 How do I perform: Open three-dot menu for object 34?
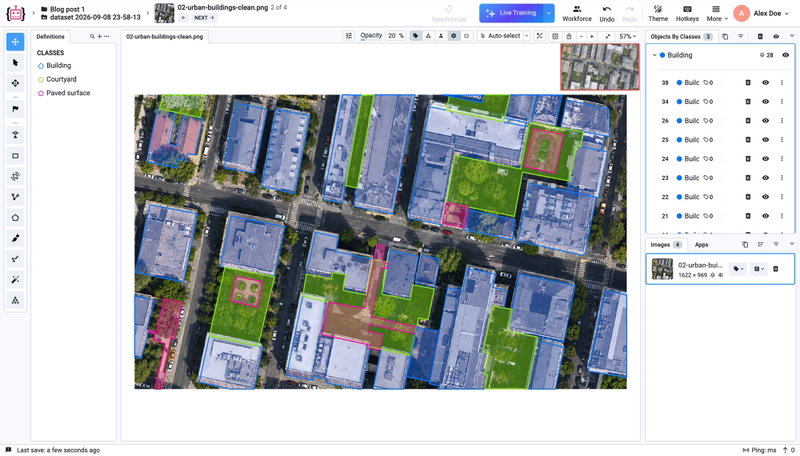pos(782,102)
